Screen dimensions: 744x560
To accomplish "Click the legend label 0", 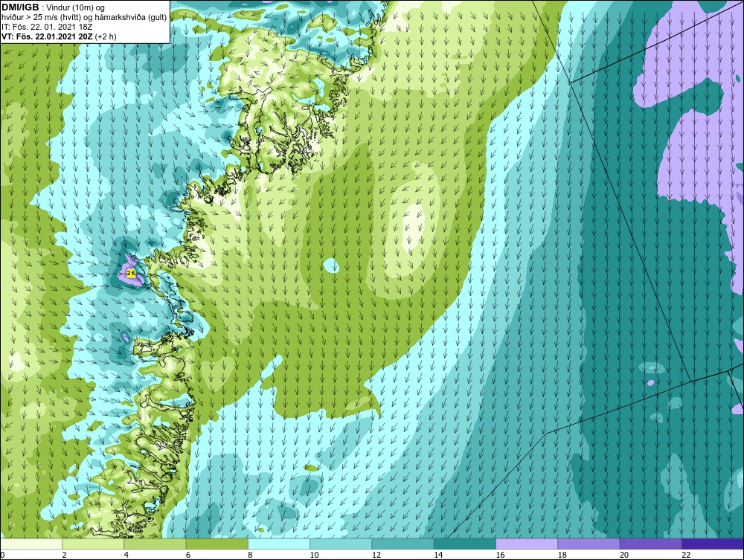I will click(2, 555).
